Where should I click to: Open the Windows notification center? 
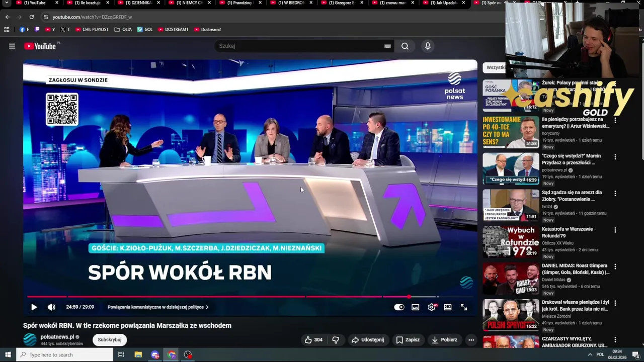click(635, 355)
